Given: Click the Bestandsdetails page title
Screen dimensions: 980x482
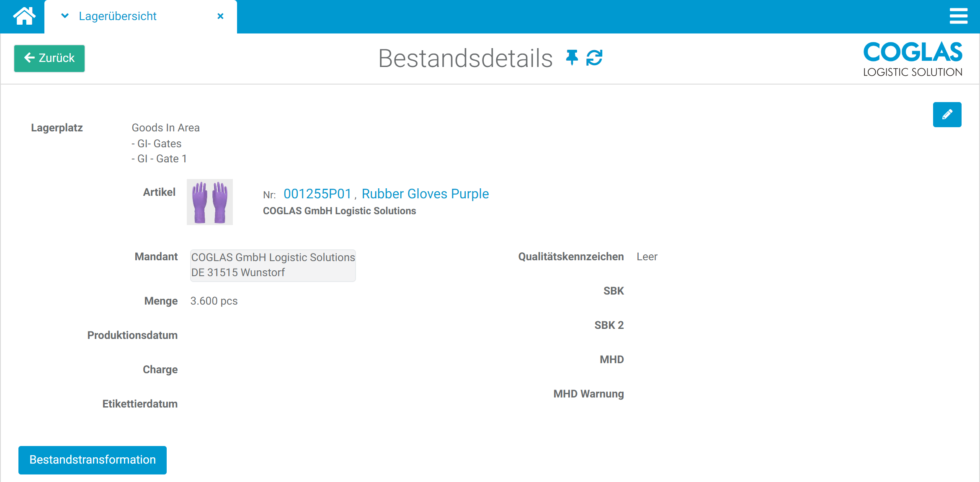Looking at the screenshot, I should click(x=466, y=58).
